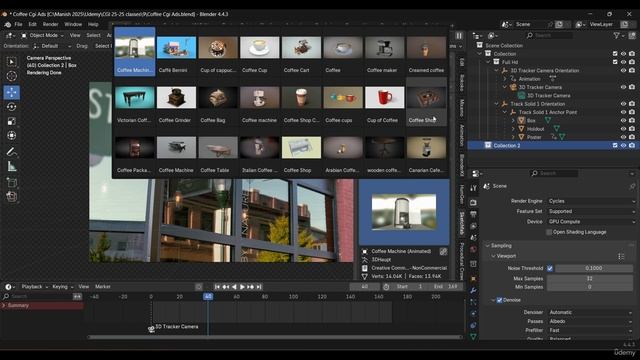Screen dimensions: 640x360
Task: Select the Caffè Berrini asset thumbnail
Action: tap(176, 53)
